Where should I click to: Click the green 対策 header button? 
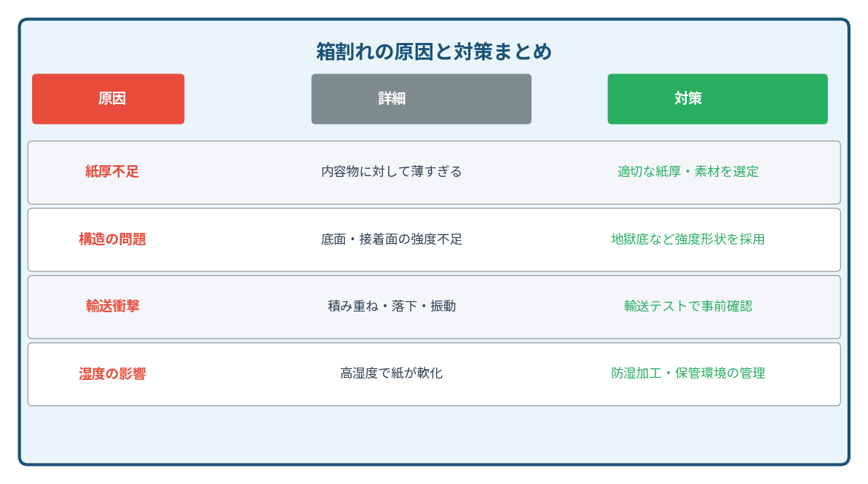717,99
